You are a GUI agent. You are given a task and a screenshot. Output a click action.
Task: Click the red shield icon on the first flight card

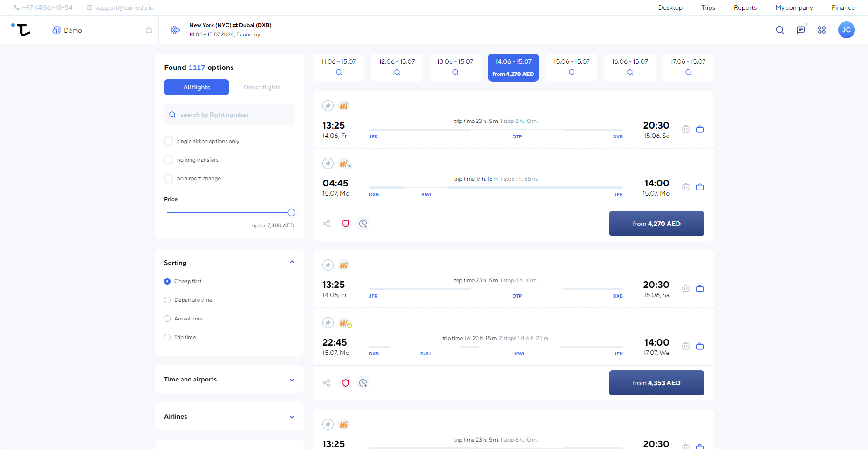[346, 224]
